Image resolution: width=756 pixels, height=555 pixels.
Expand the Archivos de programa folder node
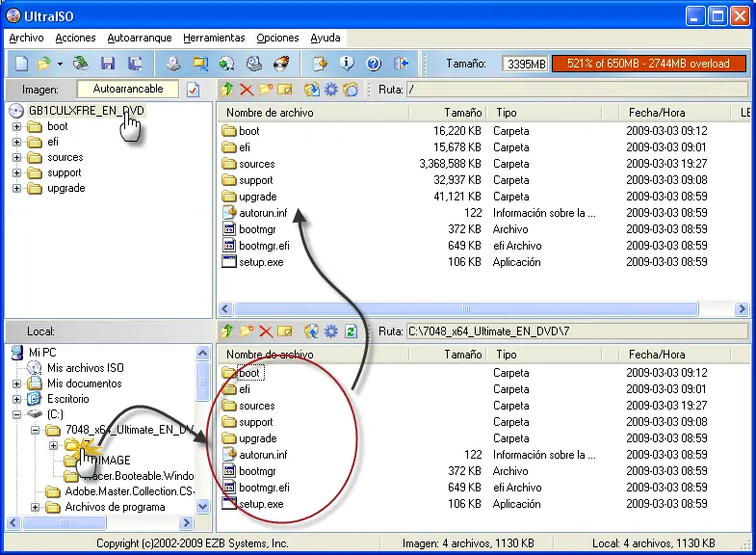pyautogui.click(x=36, y=507)
